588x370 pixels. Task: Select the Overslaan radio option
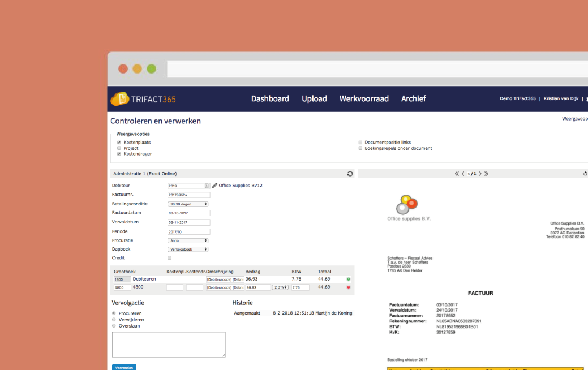[x=114, y=326]
